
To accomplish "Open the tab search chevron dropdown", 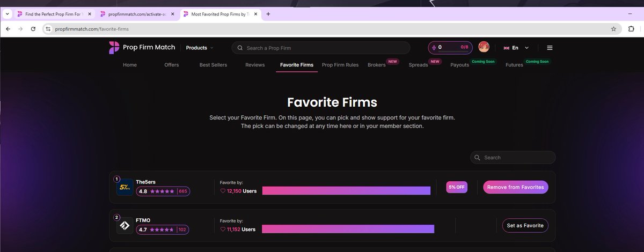I will (x=8, y=14).
